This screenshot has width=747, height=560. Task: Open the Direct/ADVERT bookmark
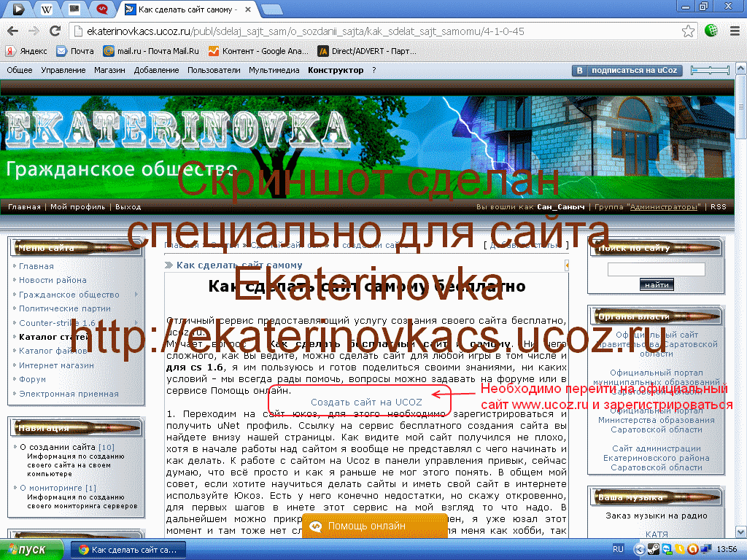point(368,51)
